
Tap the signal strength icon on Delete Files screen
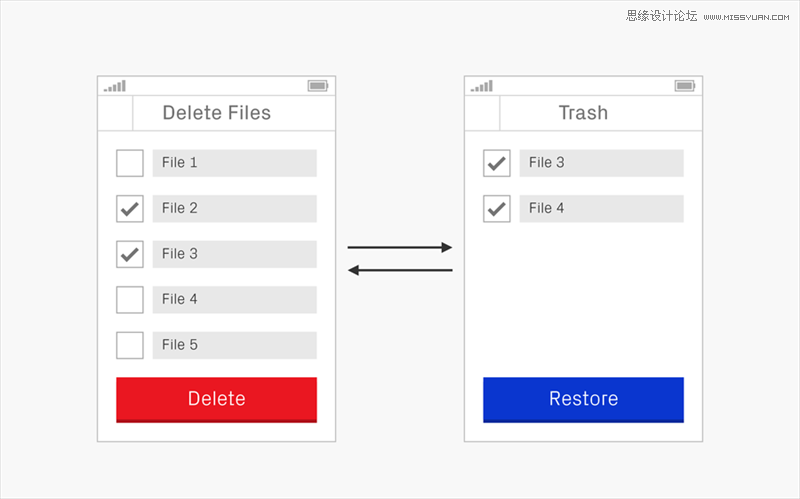click(x=115, y=86)
